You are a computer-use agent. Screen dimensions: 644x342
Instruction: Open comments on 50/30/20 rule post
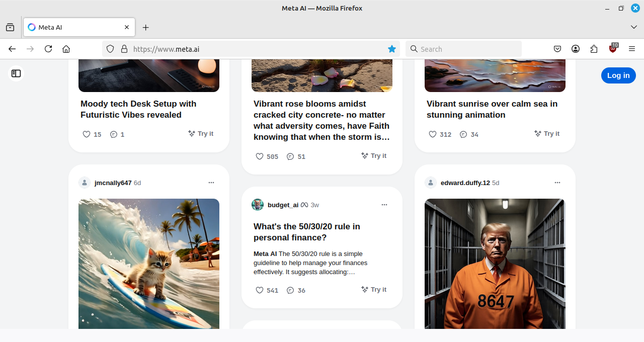(290, 290)
